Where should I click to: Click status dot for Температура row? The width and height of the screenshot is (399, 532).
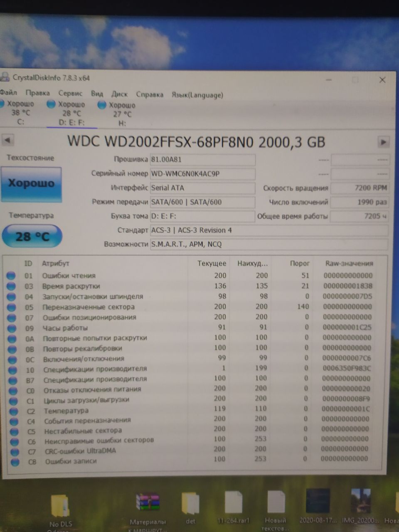pos(14,411)
